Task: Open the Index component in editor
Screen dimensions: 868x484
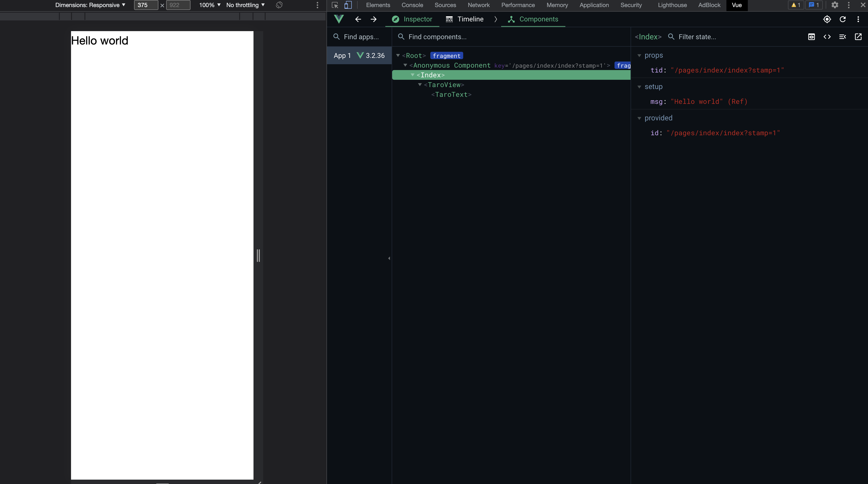Action: point(858,37)
